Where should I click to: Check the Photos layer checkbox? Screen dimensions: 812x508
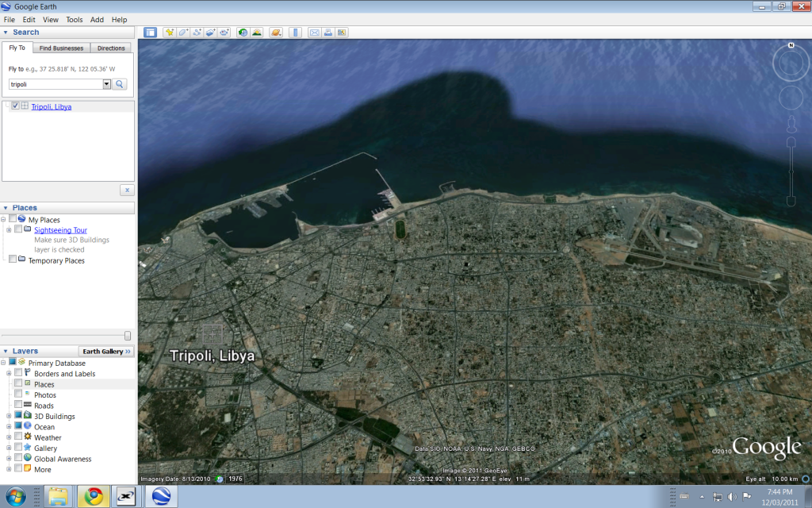[x=18, y=394]
